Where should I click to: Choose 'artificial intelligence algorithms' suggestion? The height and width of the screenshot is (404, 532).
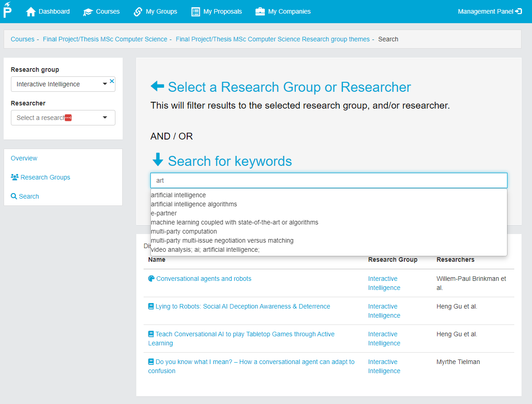pos(194,204)
